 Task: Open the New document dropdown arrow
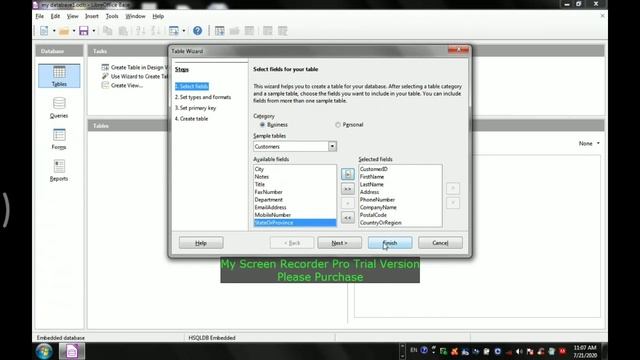(54, 31)
